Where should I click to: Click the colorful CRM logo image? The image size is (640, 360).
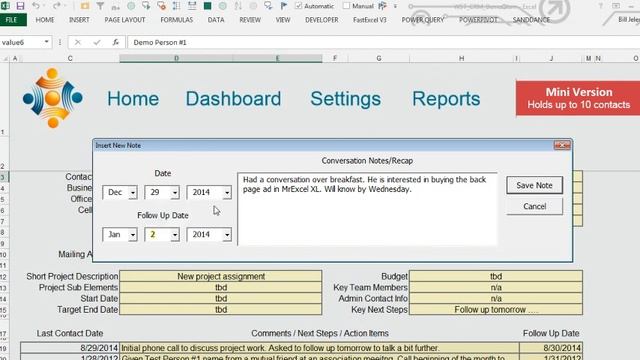(x=53, y=98)
